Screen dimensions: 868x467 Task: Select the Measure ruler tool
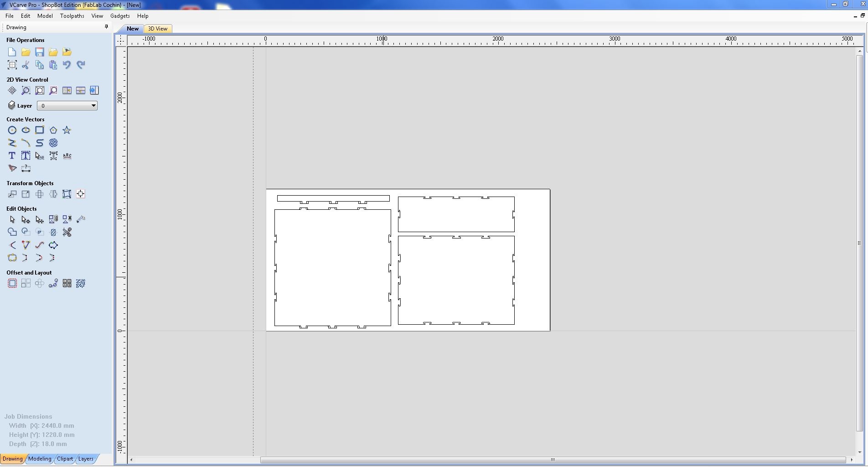[81, 220]
